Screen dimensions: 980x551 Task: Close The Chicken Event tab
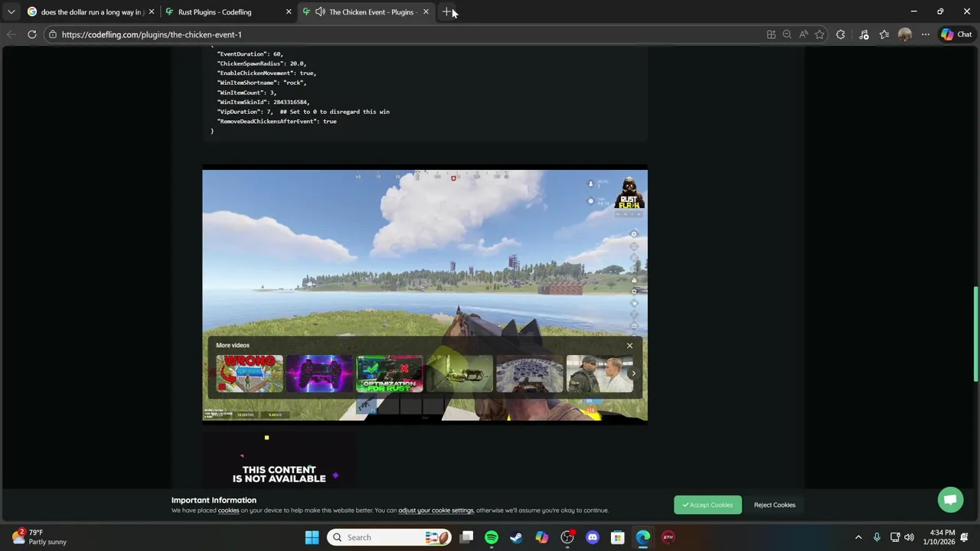(x=426, y=12)
